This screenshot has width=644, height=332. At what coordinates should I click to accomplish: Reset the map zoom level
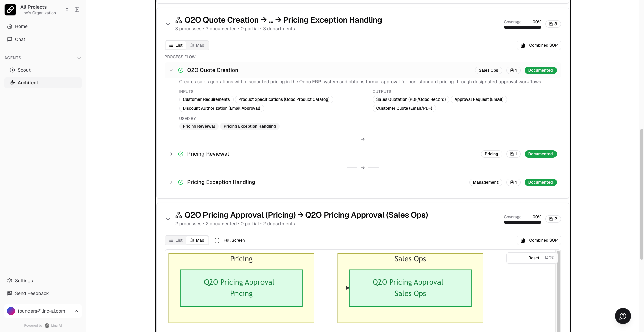click(x=534, y=258)
